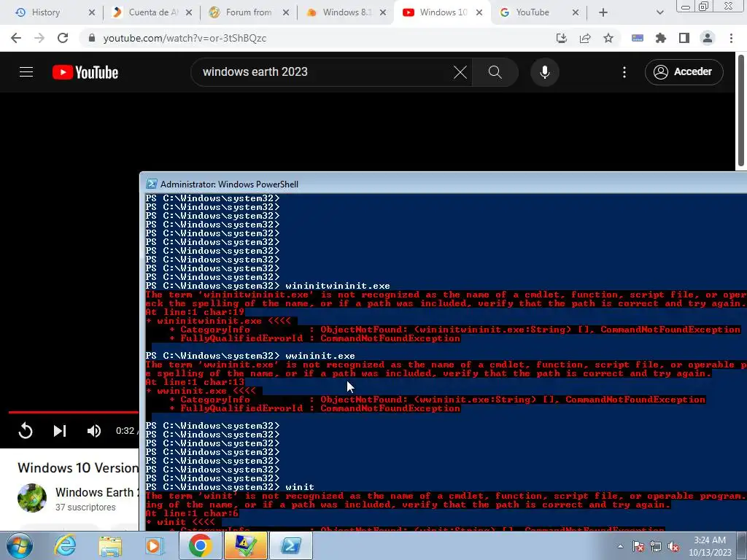The image size is (747, 560).
Task: Share this page using the share icon
Action: (585, 38)
